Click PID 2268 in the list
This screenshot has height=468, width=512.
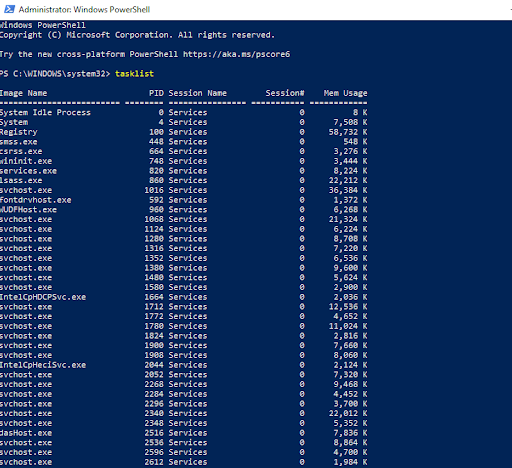[154, 384]
